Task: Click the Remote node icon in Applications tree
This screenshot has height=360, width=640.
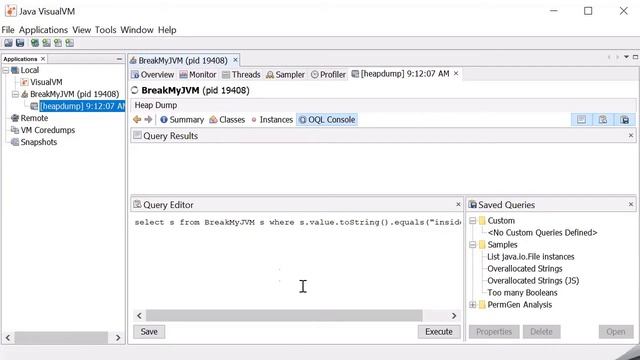Action: [x=15, y=118]
